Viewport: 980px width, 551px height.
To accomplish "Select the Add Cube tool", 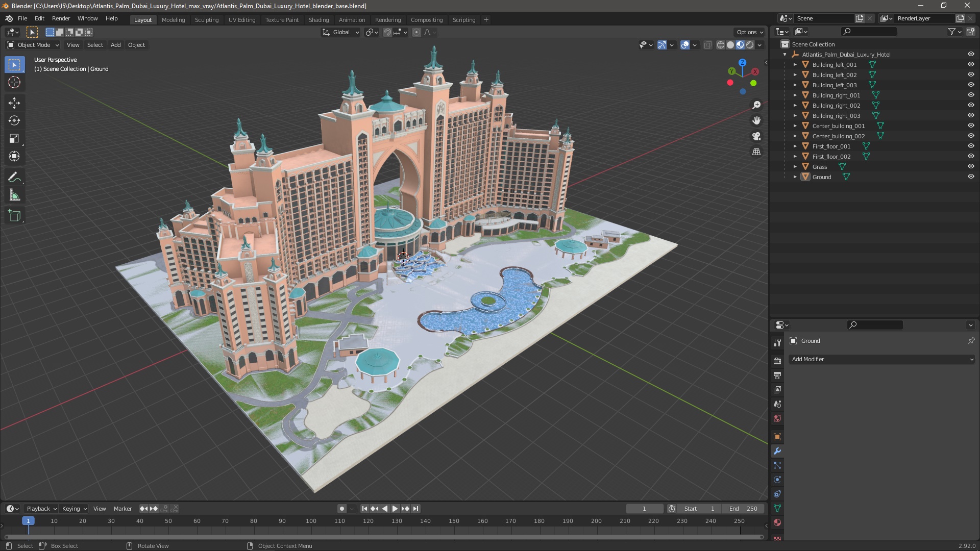I will (x=14, y=216).
